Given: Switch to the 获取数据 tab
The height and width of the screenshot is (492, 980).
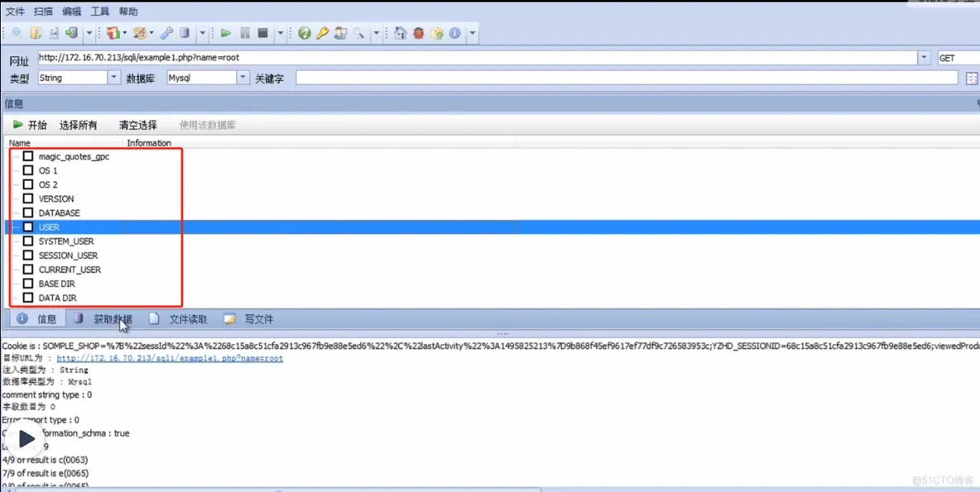Looking at the screenshot, I should coord(103,319).
